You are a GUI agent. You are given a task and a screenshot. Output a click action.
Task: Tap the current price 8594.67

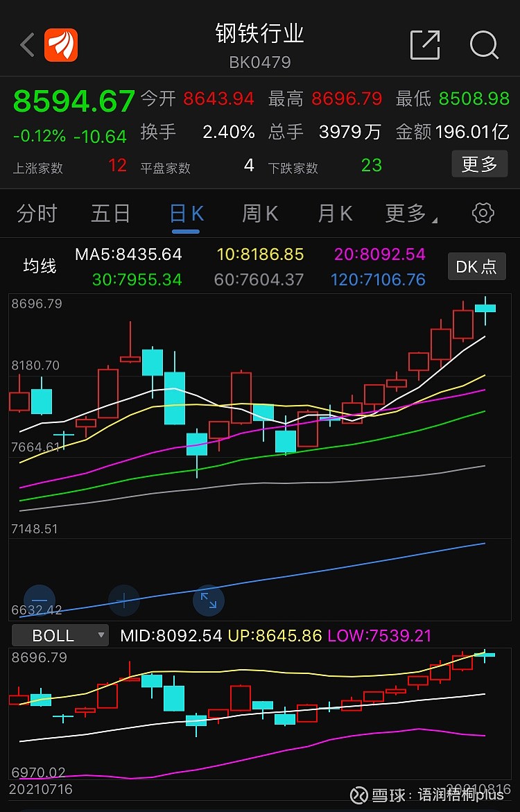point(74,101)
